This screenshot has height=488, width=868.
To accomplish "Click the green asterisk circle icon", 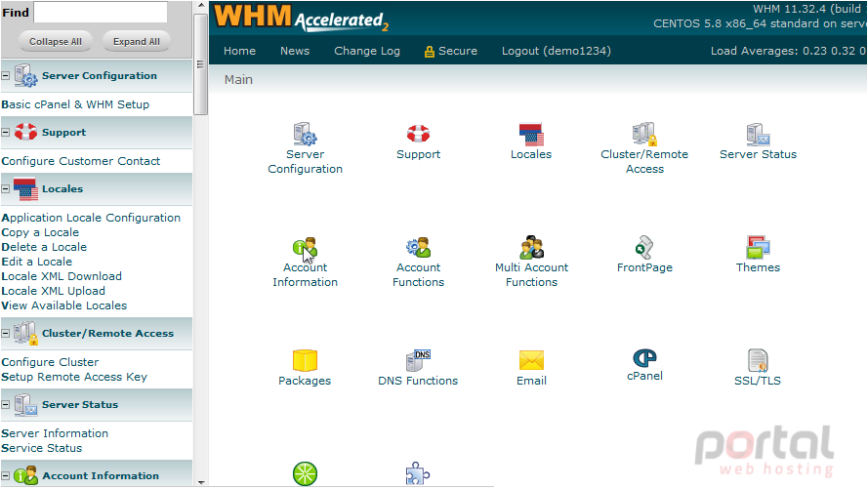I will (305, 474).
